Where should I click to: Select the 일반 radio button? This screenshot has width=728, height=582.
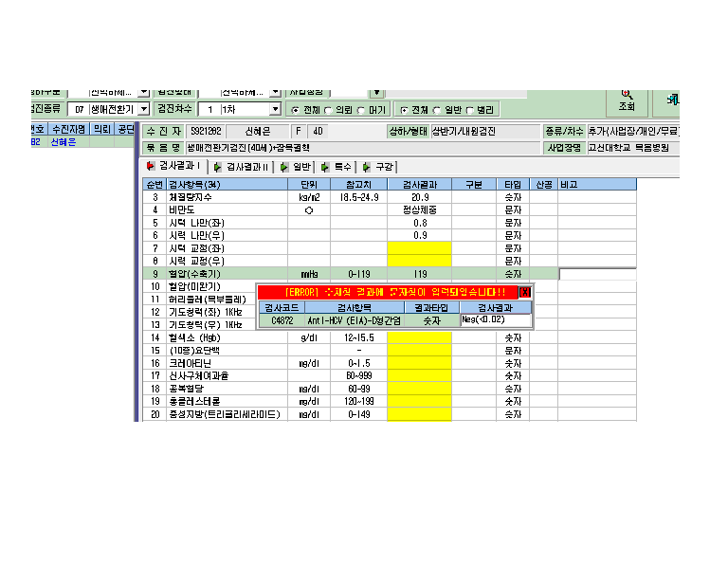point(436,111)
